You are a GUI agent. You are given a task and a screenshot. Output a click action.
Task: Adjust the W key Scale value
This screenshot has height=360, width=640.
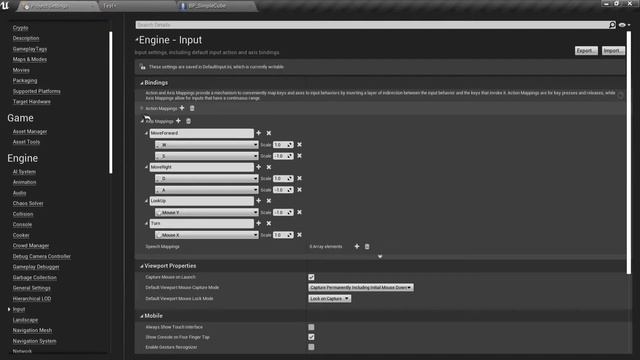click(283, 145)
